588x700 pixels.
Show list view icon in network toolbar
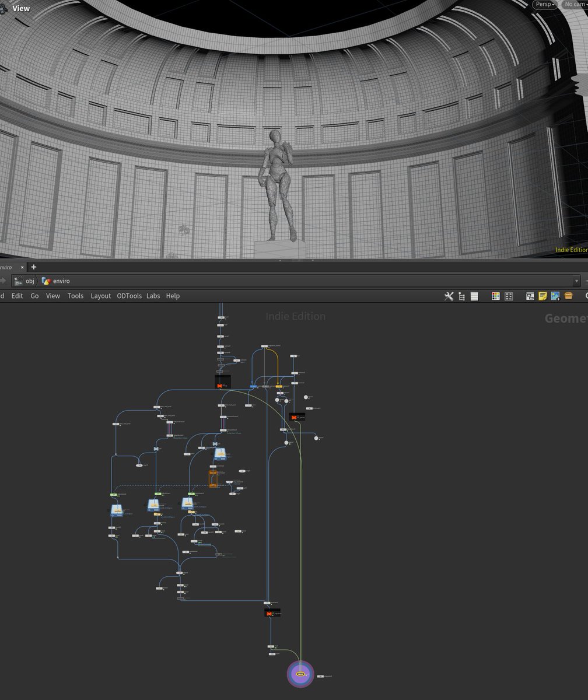474,296
